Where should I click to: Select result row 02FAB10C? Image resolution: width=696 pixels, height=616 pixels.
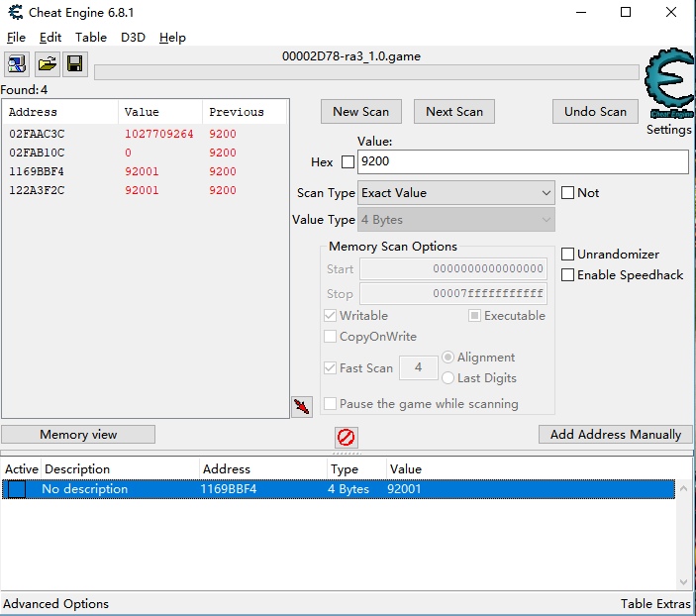145,153
